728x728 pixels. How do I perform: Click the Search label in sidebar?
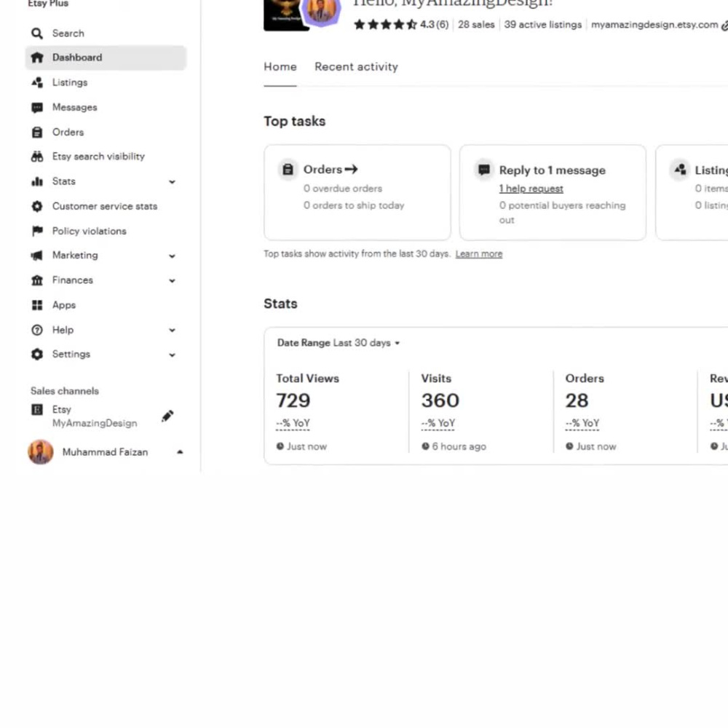click(68, 33)
